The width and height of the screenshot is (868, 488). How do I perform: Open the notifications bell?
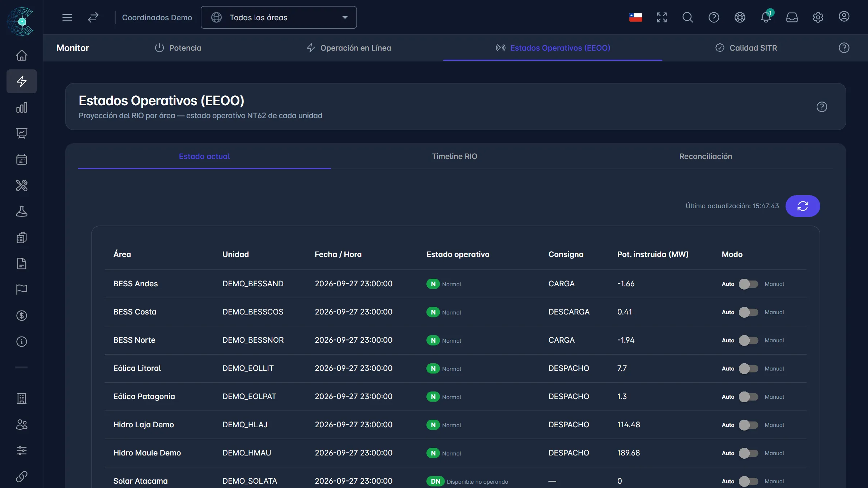pyautogui.click(x=766, y=17)
